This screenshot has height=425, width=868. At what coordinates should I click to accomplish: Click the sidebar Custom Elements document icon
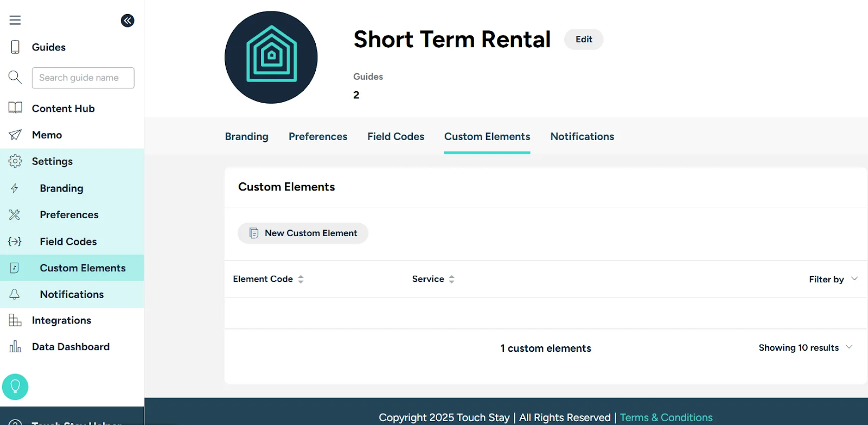pyautogui.click(x=15, y=268)
